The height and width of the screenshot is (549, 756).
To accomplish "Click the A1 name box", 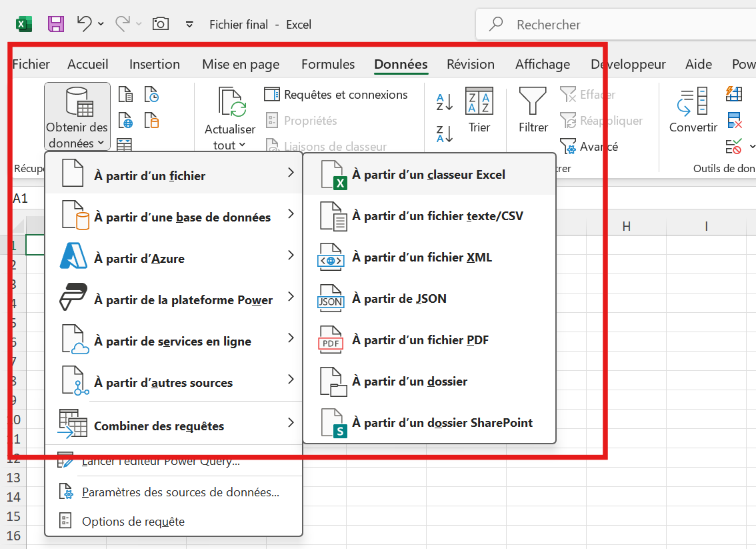I will click(x=21, y=198).
